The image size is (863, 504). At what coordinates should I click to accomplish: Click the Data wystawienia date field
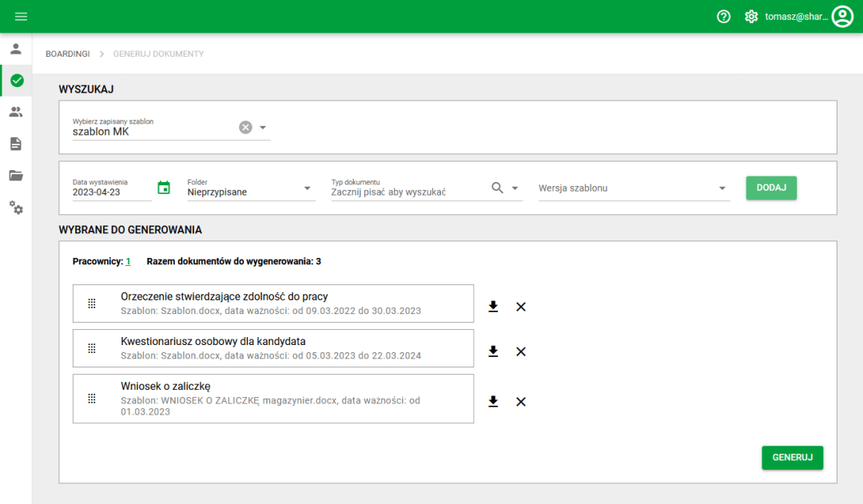click(112, 189)
